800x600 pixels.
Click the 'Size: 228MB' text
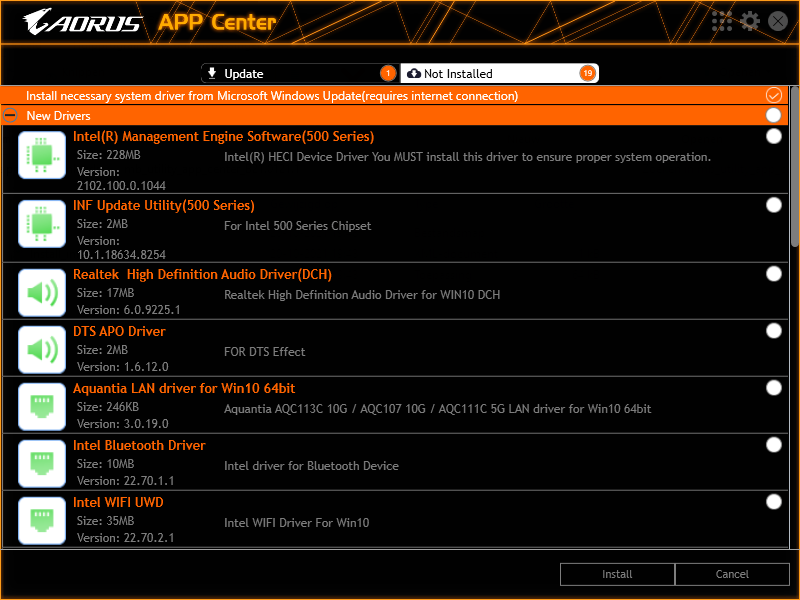coord(109,155)
